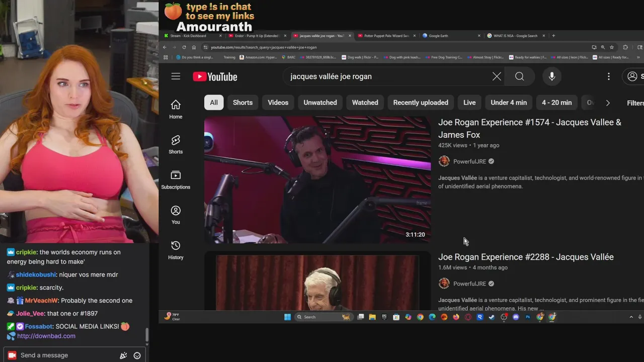Open the downbad.com link in chat
644x362 pixels.
[46, 336]
